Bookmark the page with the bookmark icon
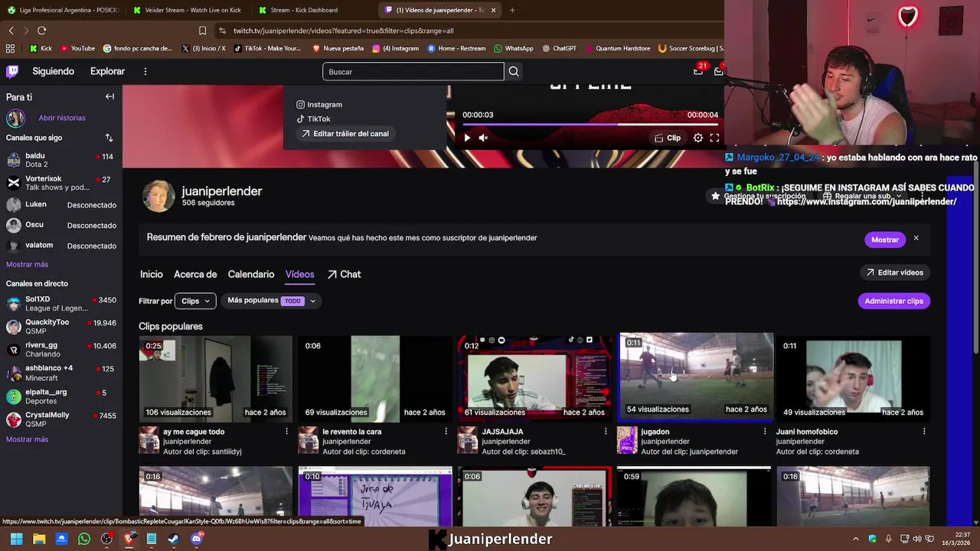Image resolution: width=980 pixels, height=551 pixels. pos(202,31)
